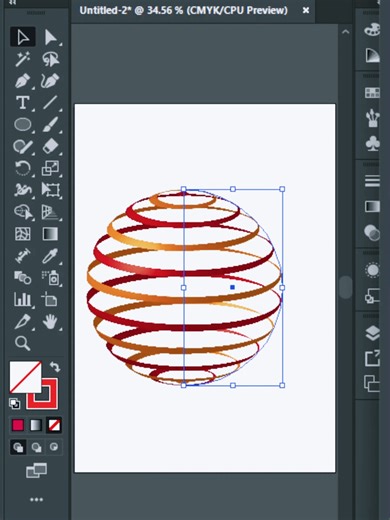This screenshot has width=390, height=520.
Task: Click the Fill color box
Action: (25, 377)
